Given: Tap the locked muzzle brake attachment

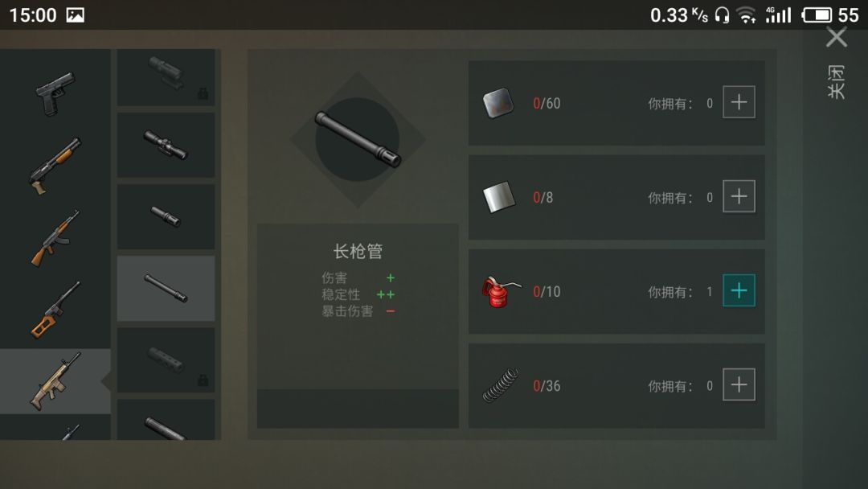Looking at the screenshot, I should tap(166, 360).
